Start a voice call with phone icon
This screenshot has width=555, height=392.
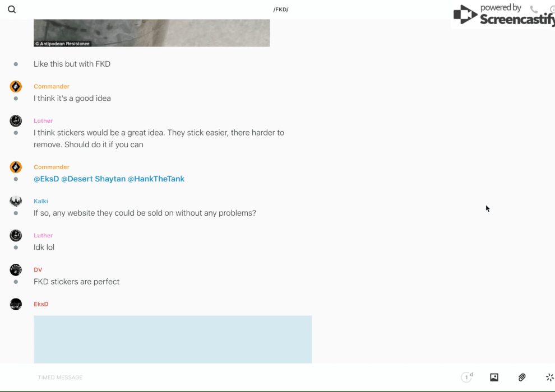pyautogui.click(x=534, y=10)
